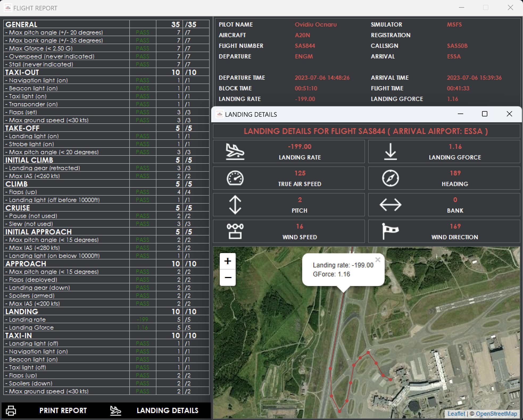Click the wind speed anemometer icon
Viewport: 523px width, 420px height.
(x=235, y=231)
